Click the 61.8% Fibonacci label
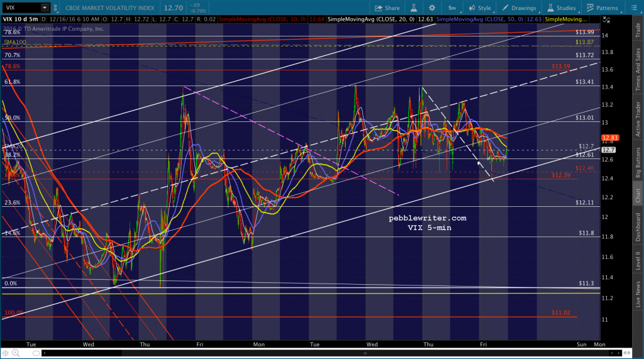Image resolution: width=644 pixels, height=359 pixels. [13, 82]
